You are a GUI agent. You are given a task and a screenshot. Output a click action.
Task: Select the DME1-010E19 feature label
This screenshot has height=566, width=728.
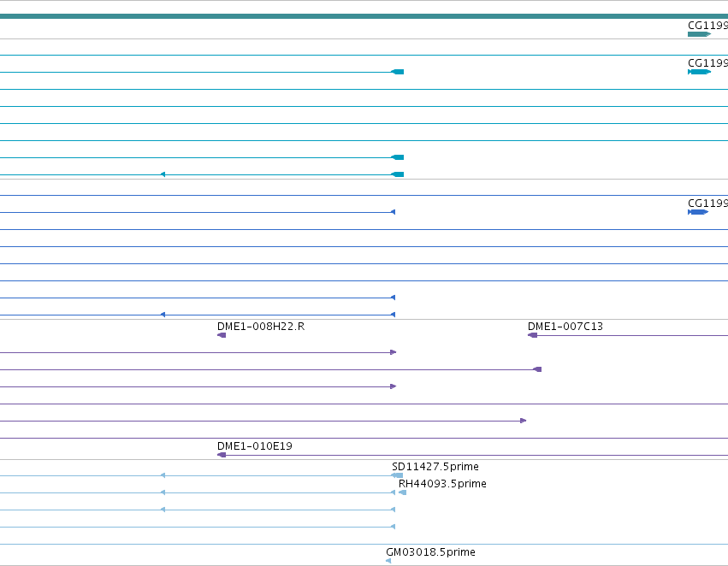point(254,445)
